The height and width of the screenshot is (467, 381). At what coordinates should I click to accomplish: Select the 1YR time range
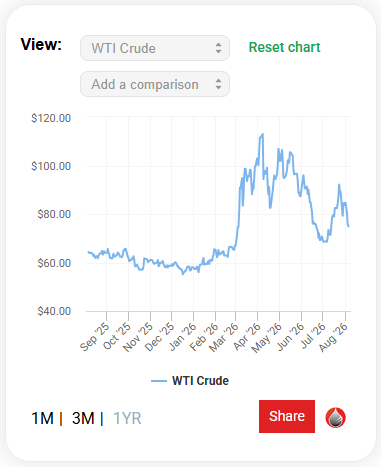tap(127, 418)
